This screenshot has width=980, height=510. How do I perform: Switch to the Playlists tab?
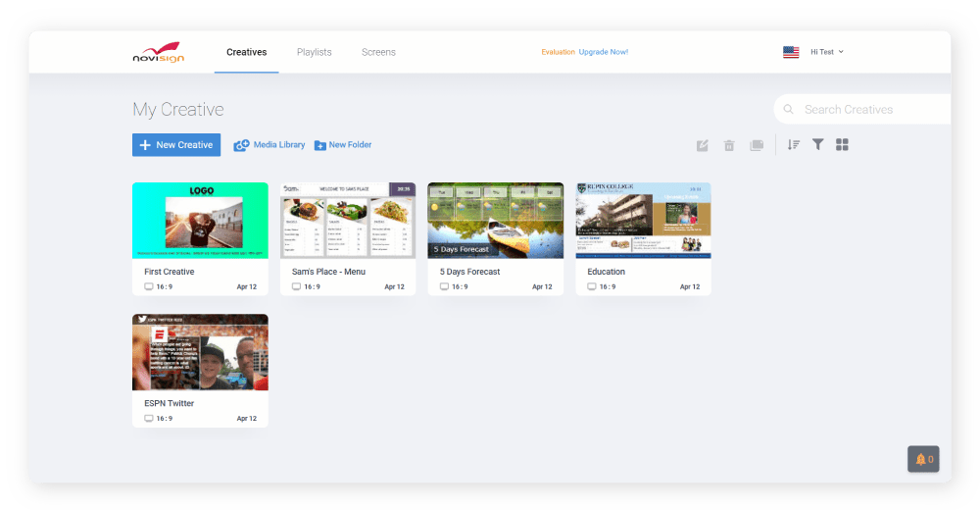[x=315, y=52]
